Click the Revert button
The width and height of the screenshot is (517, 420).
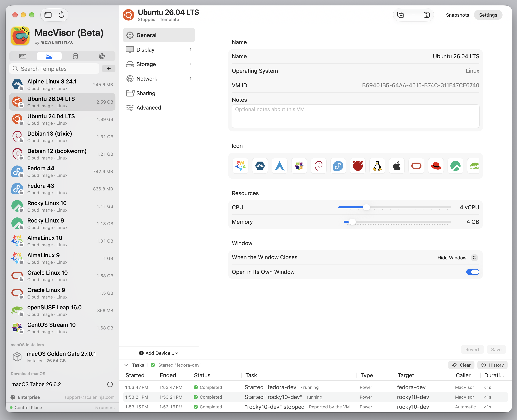[472, 350]
